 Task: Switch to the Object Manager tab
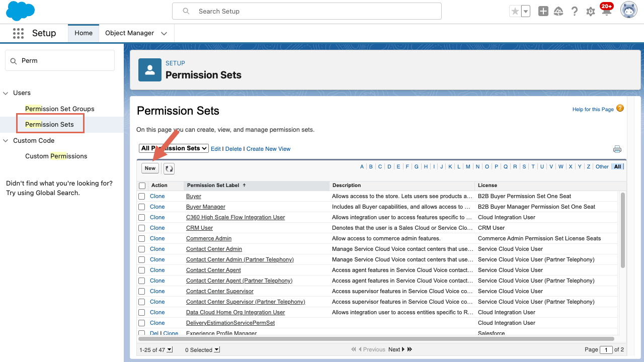(x=130, y=33)
